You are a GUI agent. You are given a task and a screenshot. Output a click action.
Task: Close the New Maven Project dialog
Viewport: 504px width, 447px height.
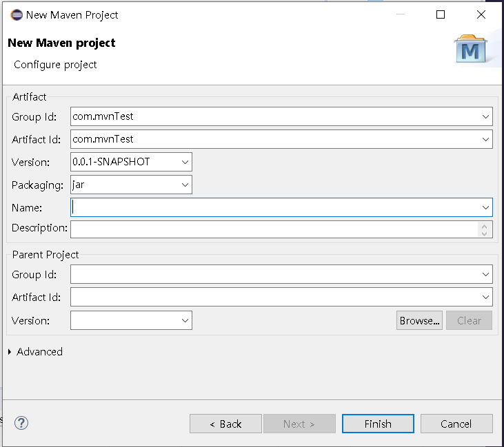click(481, 14)
